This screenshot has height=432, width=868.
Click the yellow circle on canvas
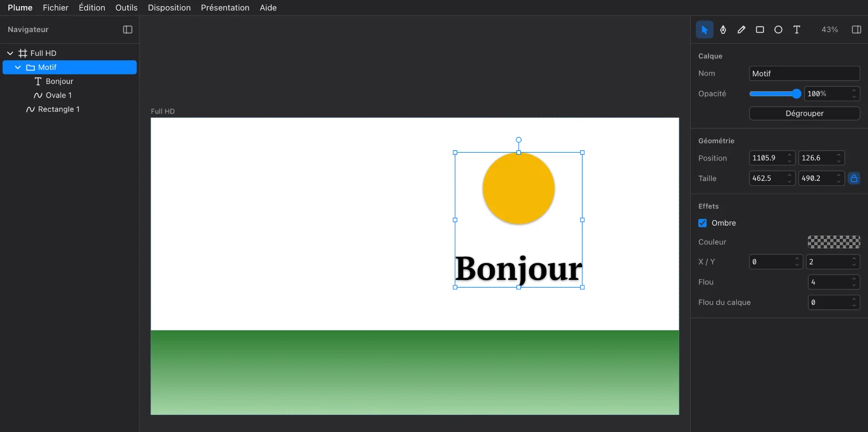point(519,189)
